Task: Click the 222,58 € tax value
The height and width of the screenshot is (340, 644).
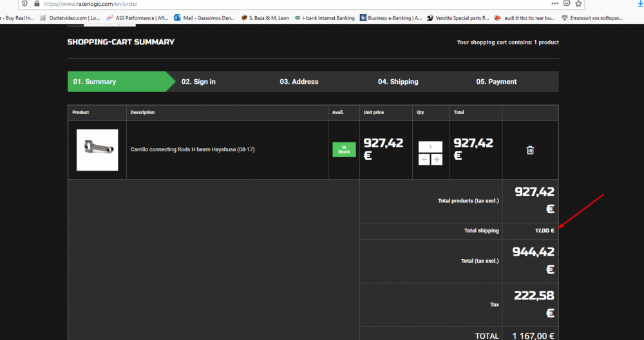Action: 535,304
